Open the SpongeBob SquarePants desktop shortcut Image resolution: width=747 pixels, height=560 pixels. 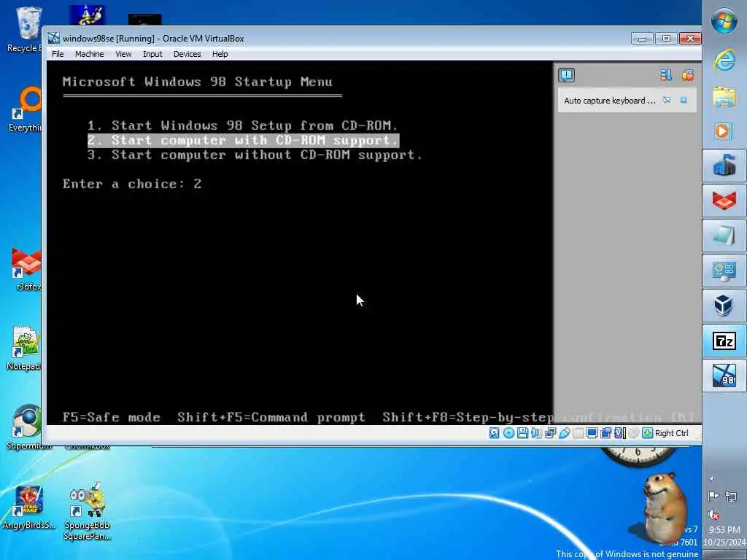88,510
